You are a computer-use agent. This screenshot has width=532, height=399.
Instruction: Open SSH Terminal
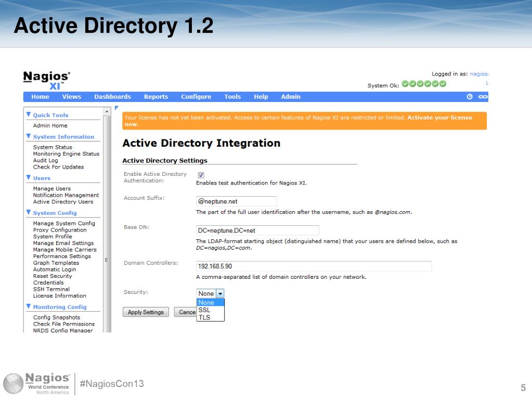pos(51,289)
